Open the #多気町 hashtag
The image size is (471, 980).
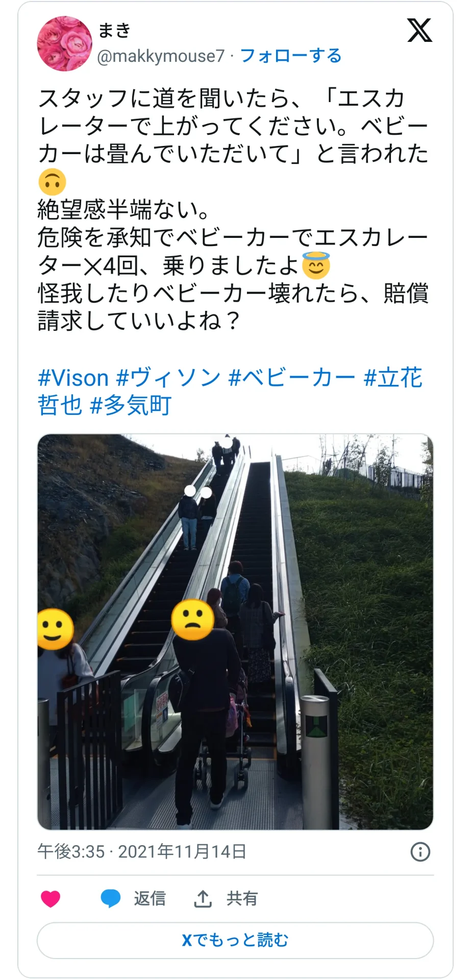131,406
